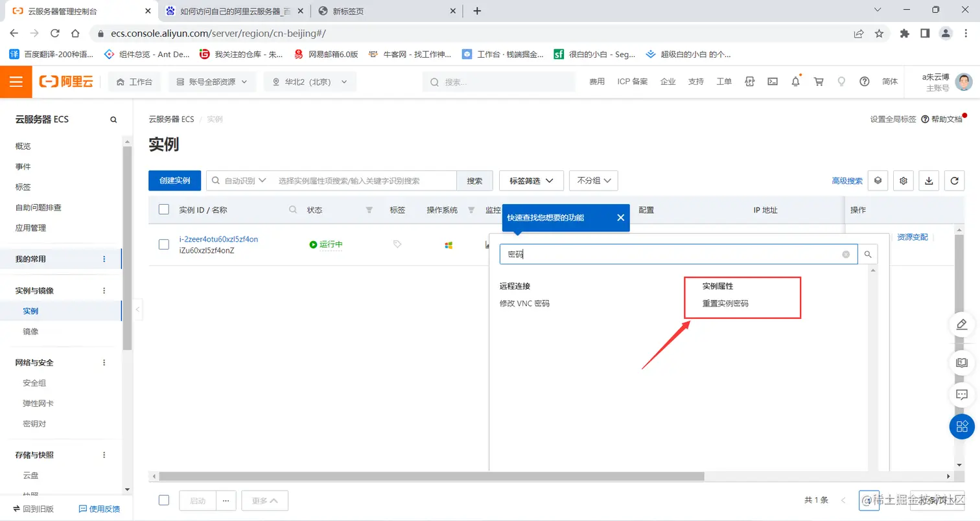Launch Cloud Shell from the header icon

[x=773, y=82]
